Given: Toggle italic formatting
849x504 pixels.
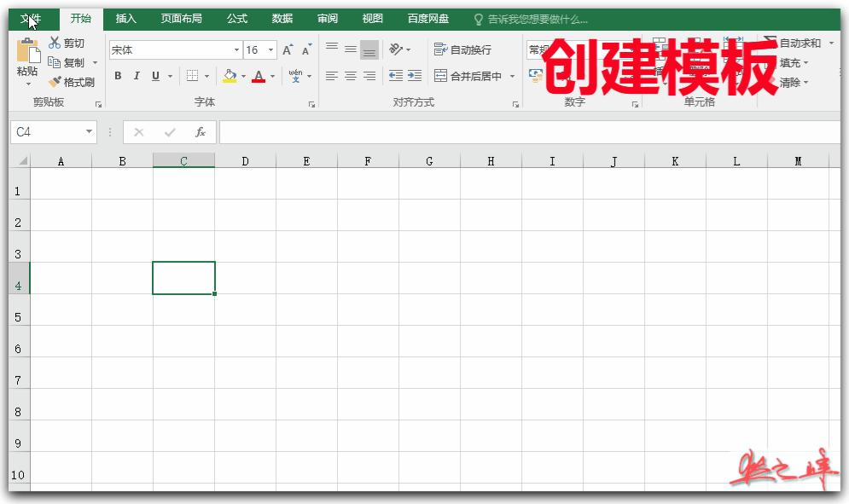Looking at the screenshot, I should tap(137, 76).
